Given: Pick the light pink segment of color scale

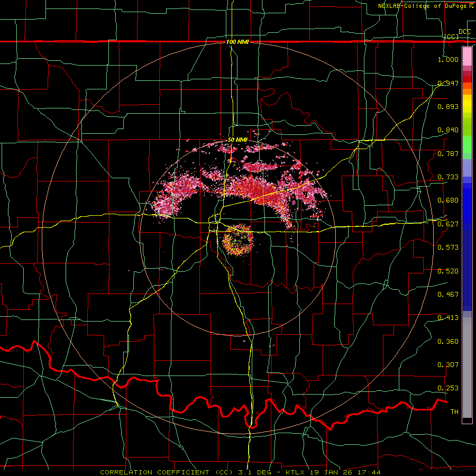Looking at the screenshot, I should pos(467,56).
